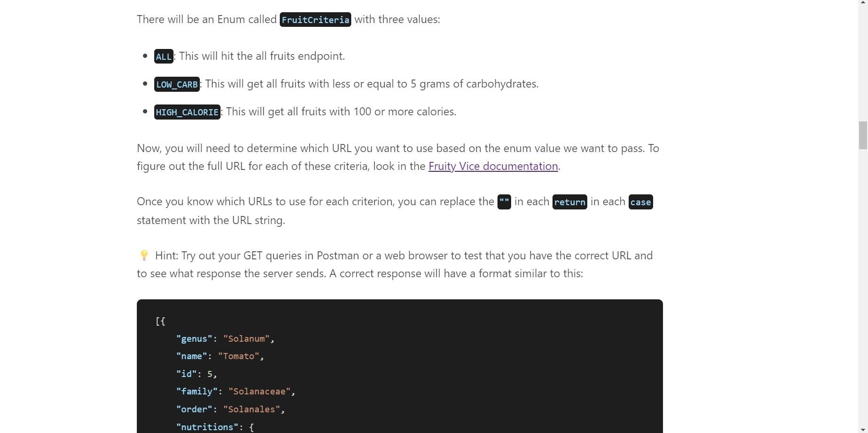Click the HIGH_CALORIE enum code snippet

187,112
